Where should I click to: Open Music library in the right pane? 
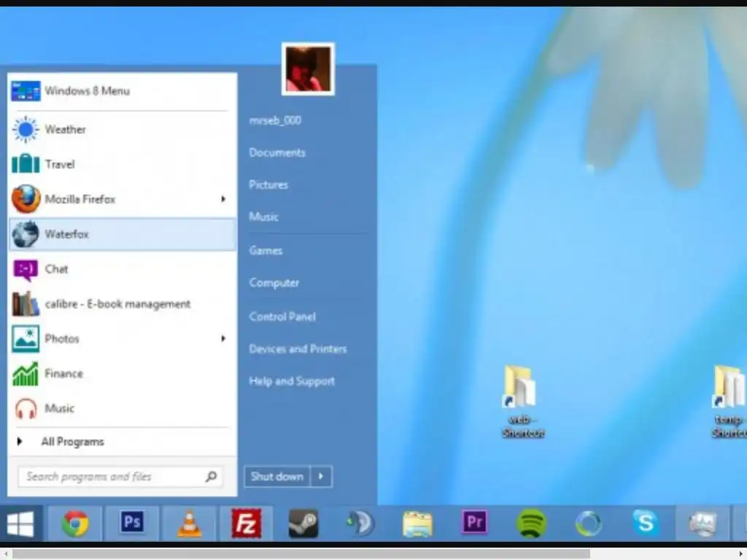pos(263,217)
